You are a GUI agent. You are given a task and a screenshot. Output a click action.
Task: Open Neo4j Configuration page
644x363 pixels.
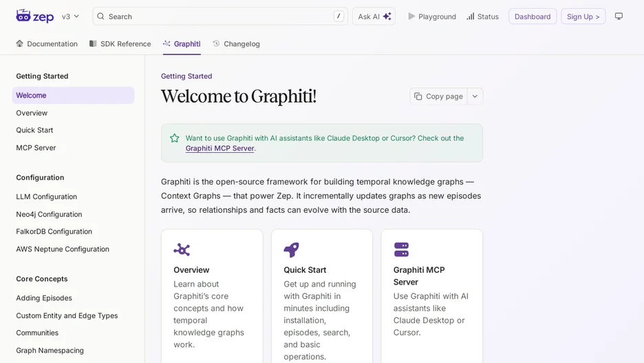[73, 214]
